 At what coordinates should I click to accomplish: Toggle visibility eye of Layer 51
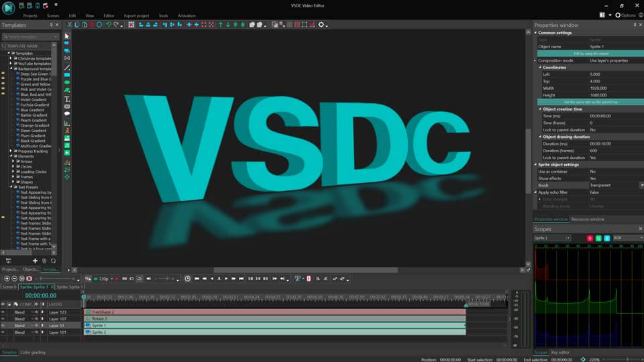click(3, 326)
